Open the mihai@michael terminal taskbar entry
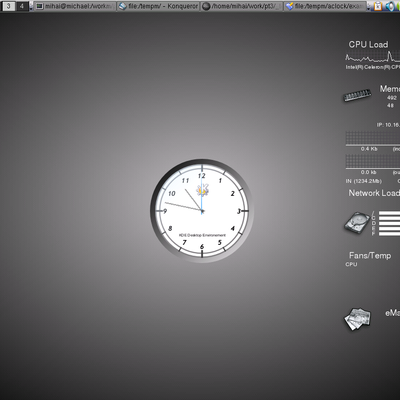Image resolution: width=400 pixels, height=400 pixels. coord(75,6)
